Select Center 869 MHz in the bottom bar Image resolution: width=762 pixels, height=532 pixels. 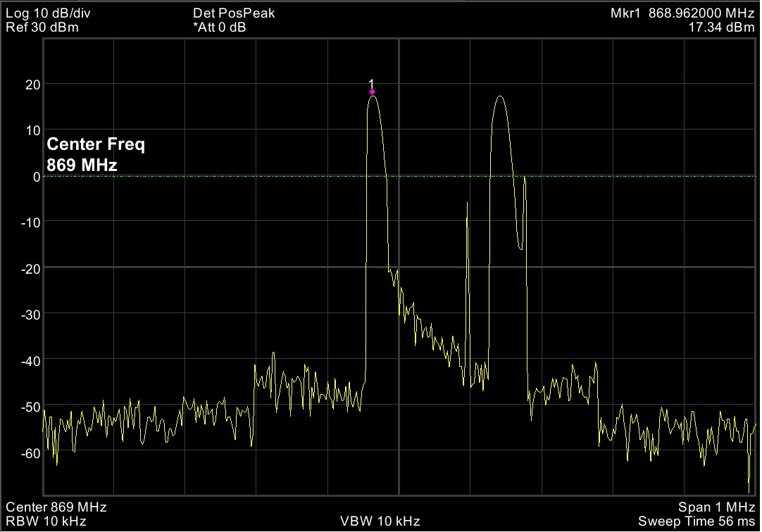tap(56, 507)
